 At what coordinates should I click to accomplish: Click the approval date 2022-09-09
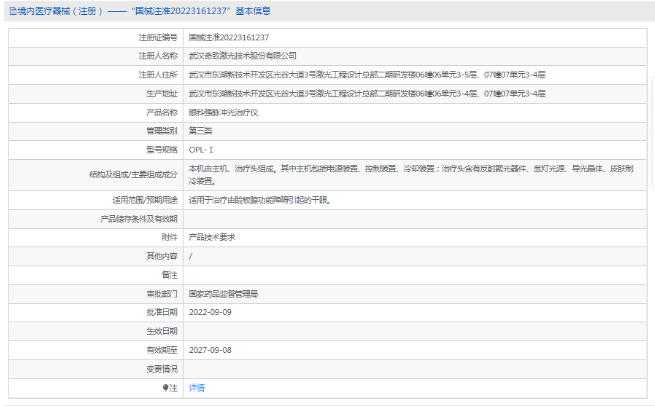(x=210, y=312)
